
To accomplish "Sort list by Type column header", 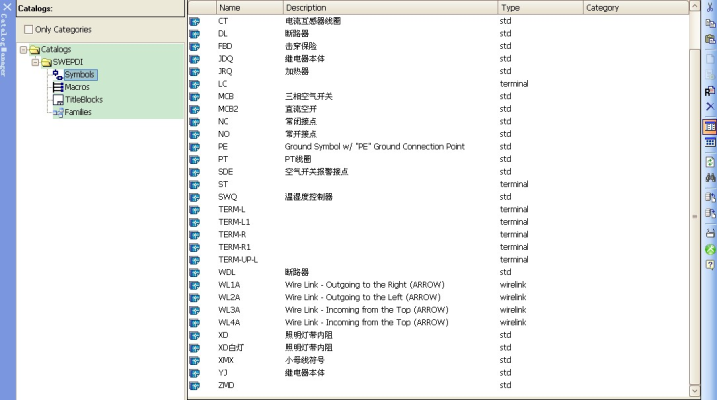I will pyautogui.click(x=538, y=7).
